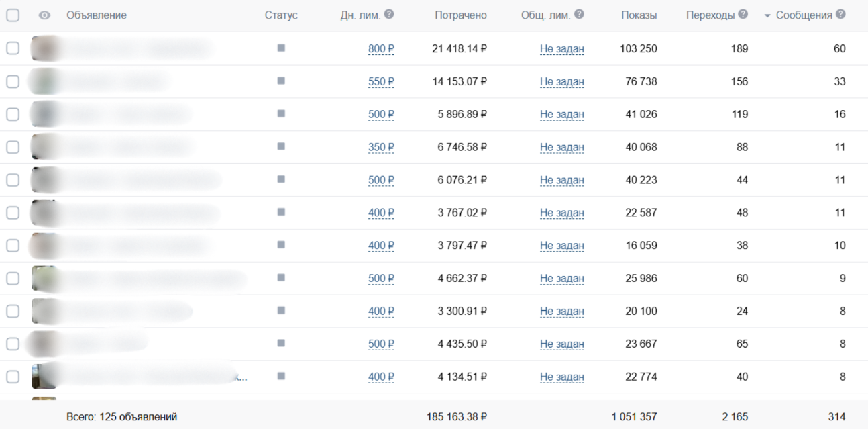The width and height of the screenshot is (868, 429).
Task: Edit the 350 ₽ daily limit
Action: [381, 147]
